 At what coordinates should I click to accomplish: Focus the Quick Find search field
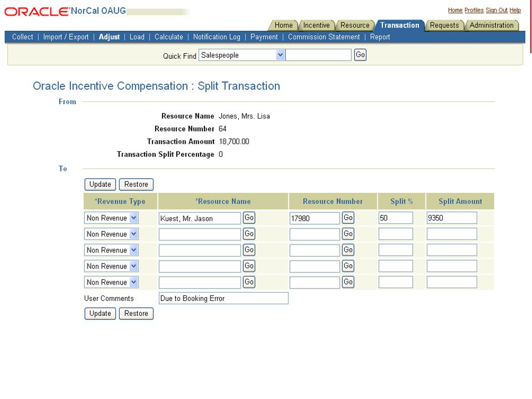[x=319, y=55]
